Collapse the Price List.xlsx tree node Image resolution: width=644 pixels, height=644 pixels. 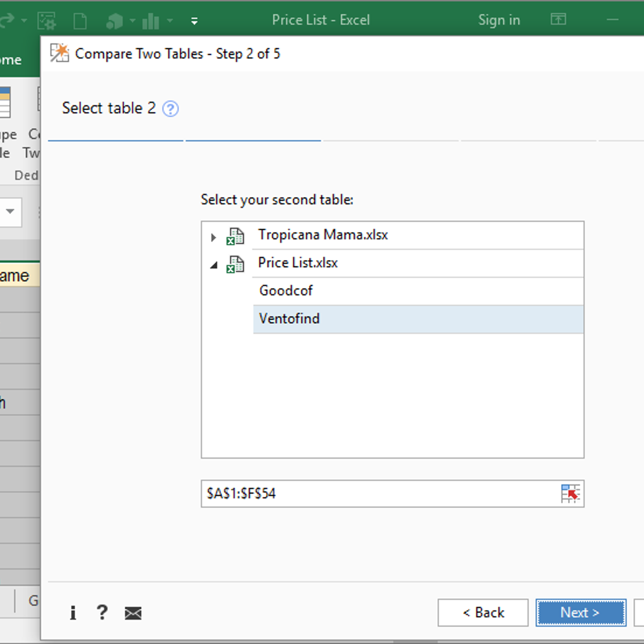point(214,265)
